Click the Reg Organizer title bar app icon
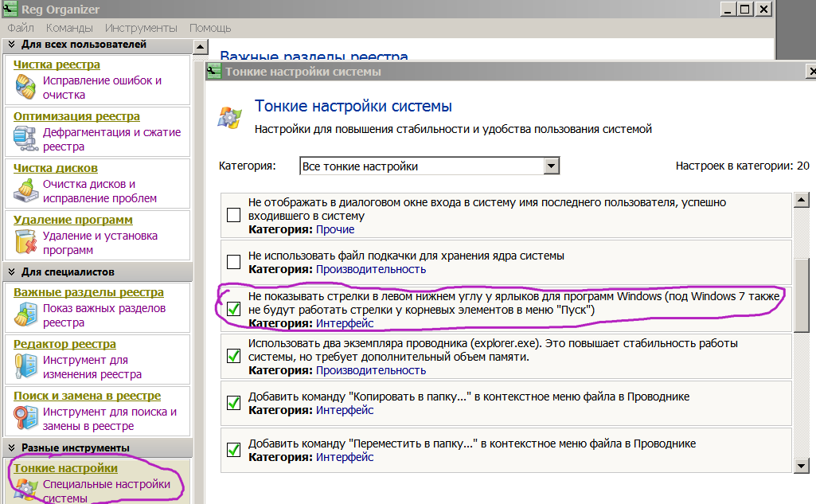 click(x=10, y=9)
